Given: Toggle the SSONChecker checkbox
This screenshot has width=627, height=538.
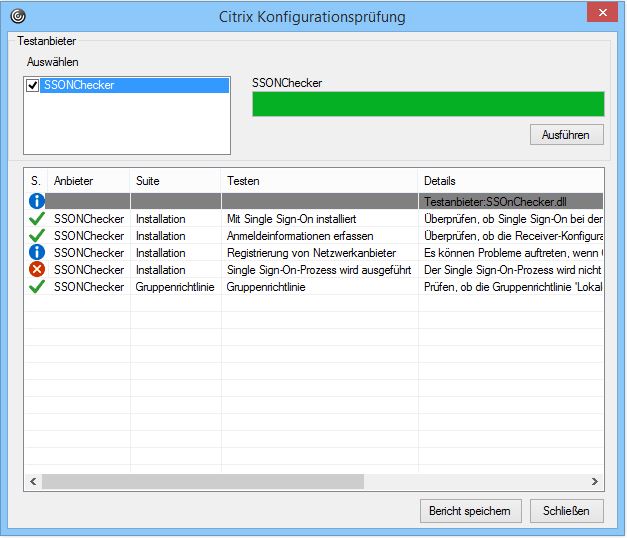Looking at the screenshot, I should click(33, 86).
